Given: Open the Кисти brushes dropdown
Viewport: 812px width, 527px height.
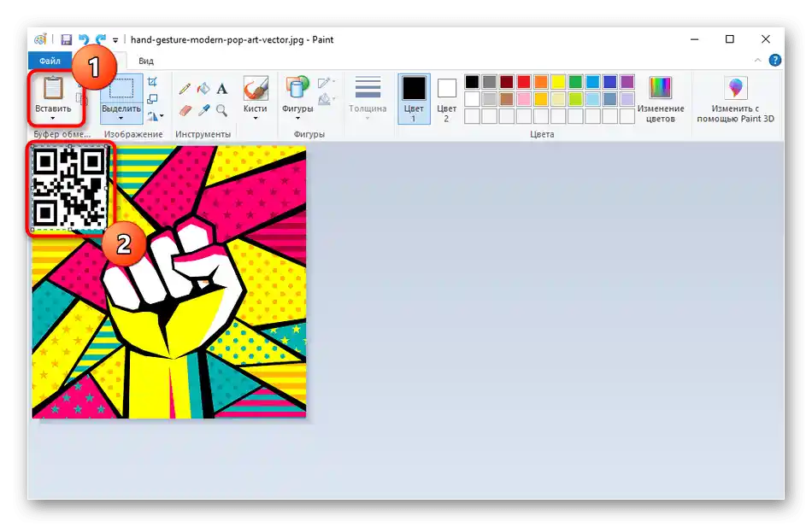Looking at the screenshot, I should point(255,118).
